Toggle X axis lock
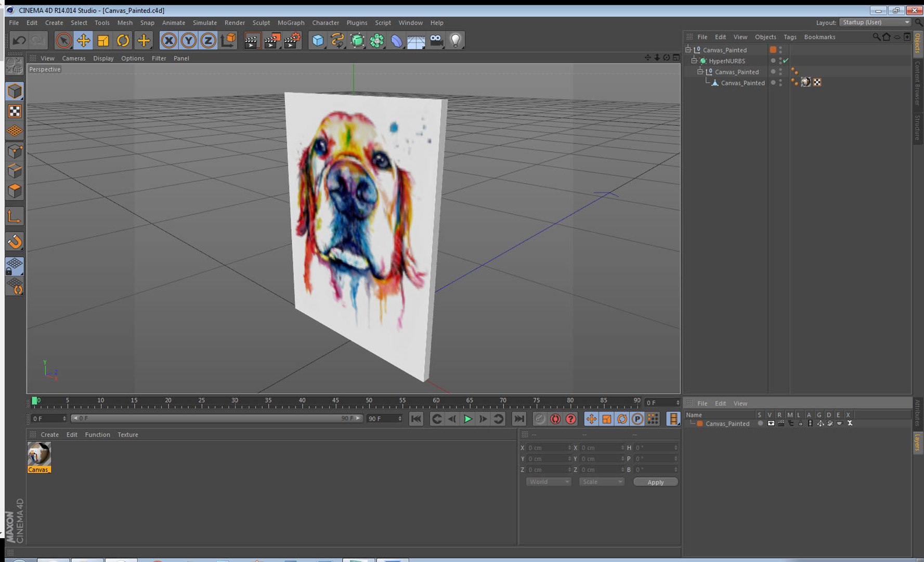924x562 pixels. coord(168,41)
